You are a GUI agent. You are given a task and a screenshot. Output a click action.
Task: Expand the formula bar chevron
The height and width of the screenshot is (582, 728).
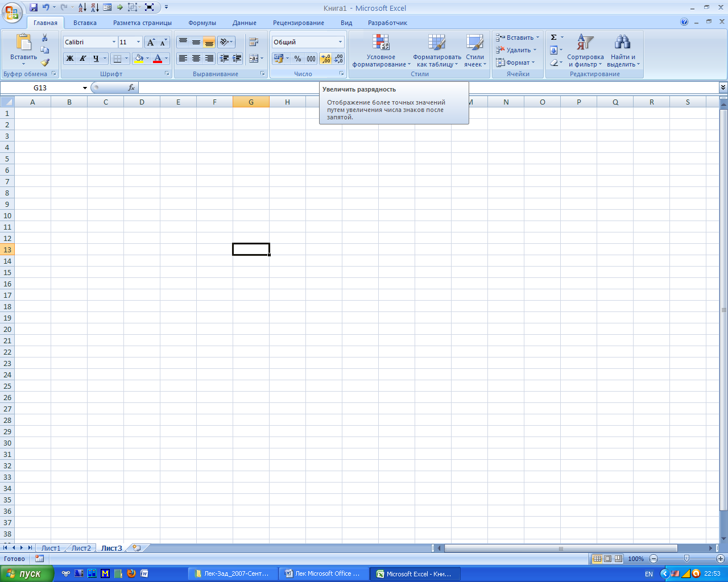723,88
